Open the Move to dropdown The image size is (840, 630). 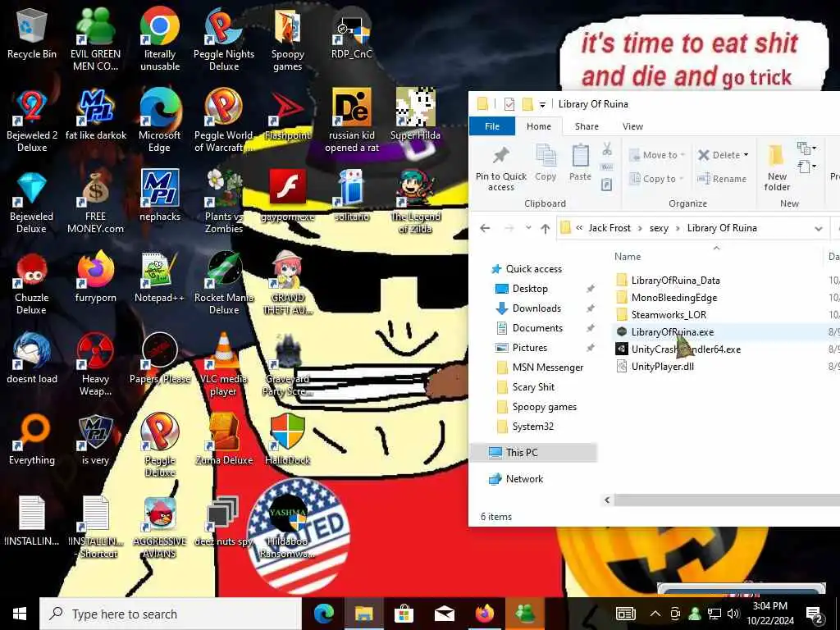tap(657, 155)
